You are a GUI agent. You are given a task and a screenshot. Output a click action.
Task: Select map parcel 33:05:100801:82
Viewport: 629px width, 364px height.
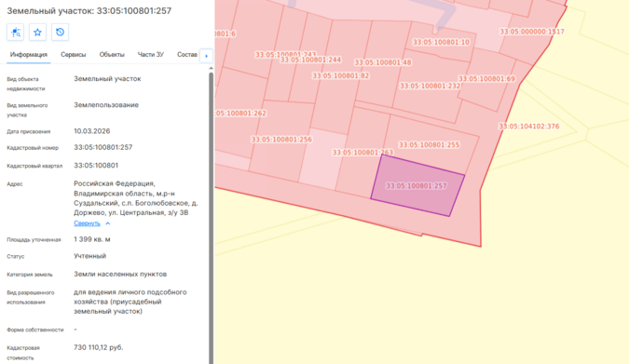pos(340,75)
